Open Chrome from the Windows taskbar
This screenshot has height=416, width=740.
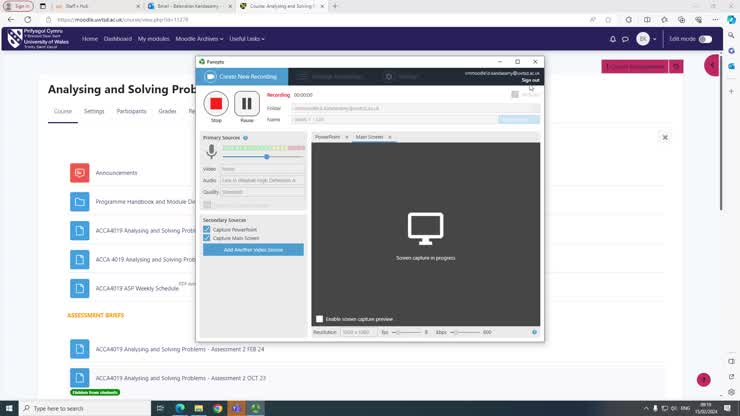click(x=218, y=408)
